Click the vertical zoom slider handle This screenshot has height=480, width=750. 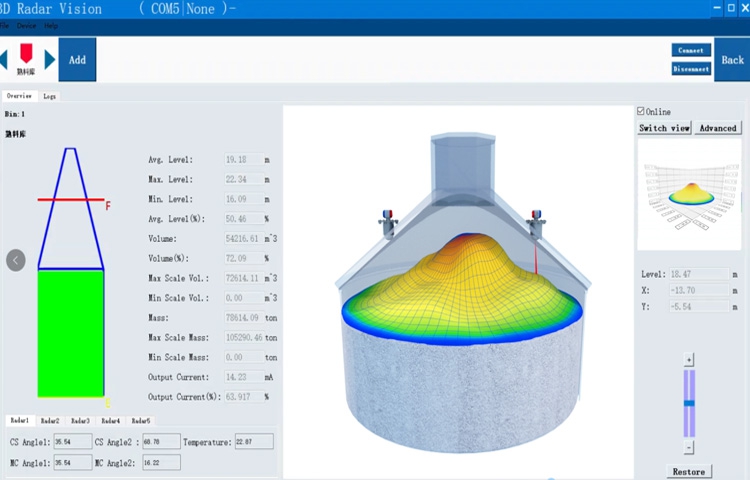point(688,403)
